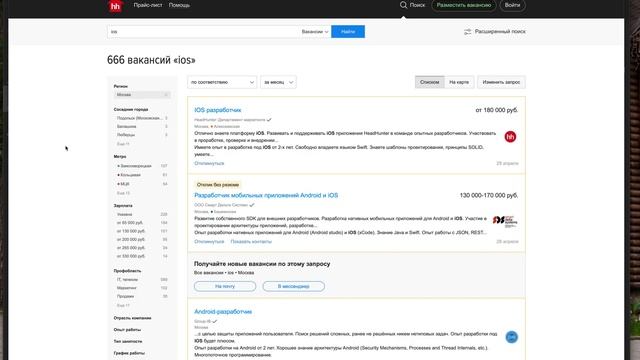Open the Помощь menu item
This screenshot has height=360, width=640.
pos(179,5)
